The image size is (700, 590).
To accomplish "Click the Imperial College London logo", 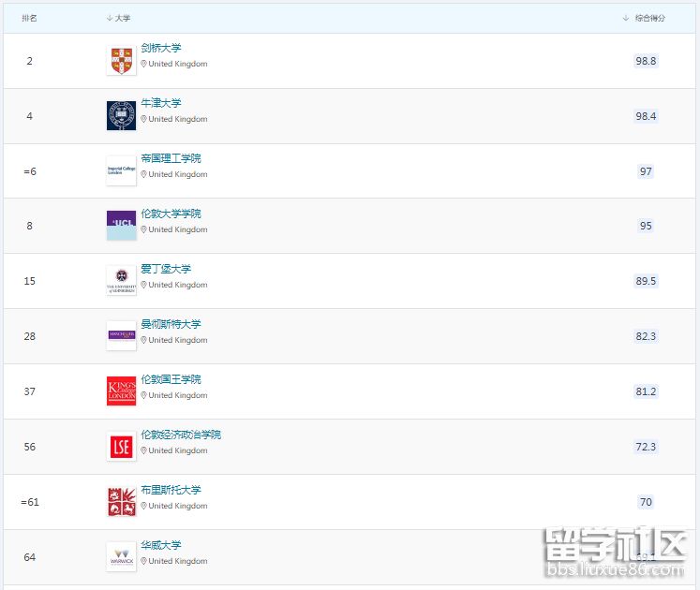I will pos(121,170).
